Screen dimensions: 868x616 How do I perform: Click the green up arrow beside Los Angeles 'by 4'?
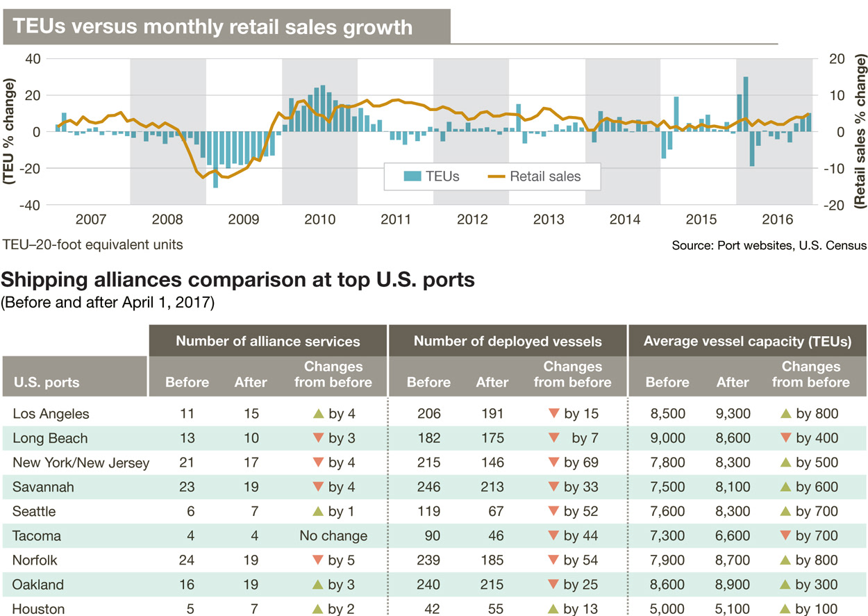(318, 414)
